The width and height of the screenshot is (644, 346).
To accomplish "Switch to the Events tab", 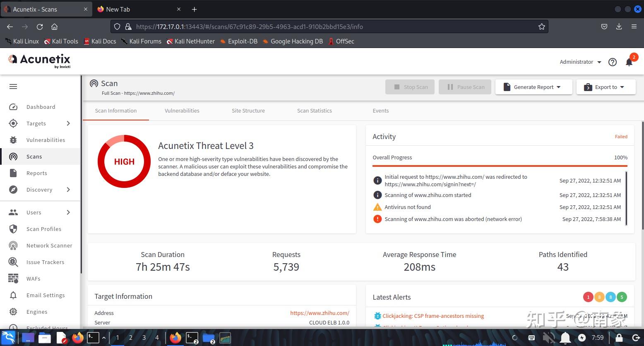I will tap(381, 111).
